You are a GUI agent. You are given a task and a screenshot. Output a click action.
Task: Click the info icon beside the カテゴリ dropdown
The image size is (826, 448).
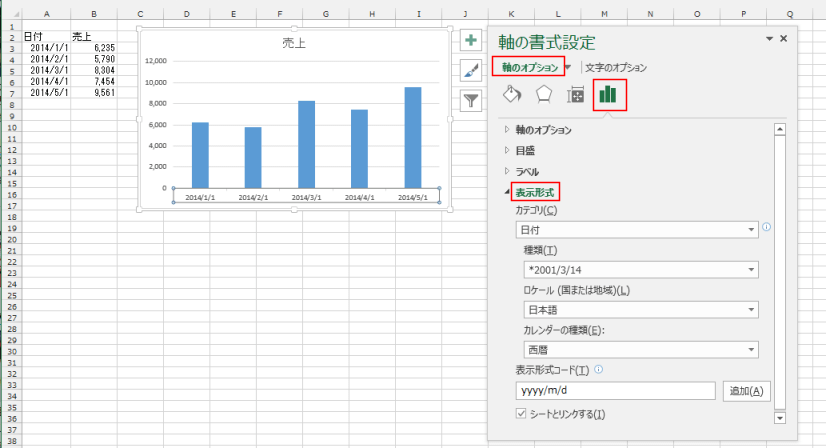point(766,227)
